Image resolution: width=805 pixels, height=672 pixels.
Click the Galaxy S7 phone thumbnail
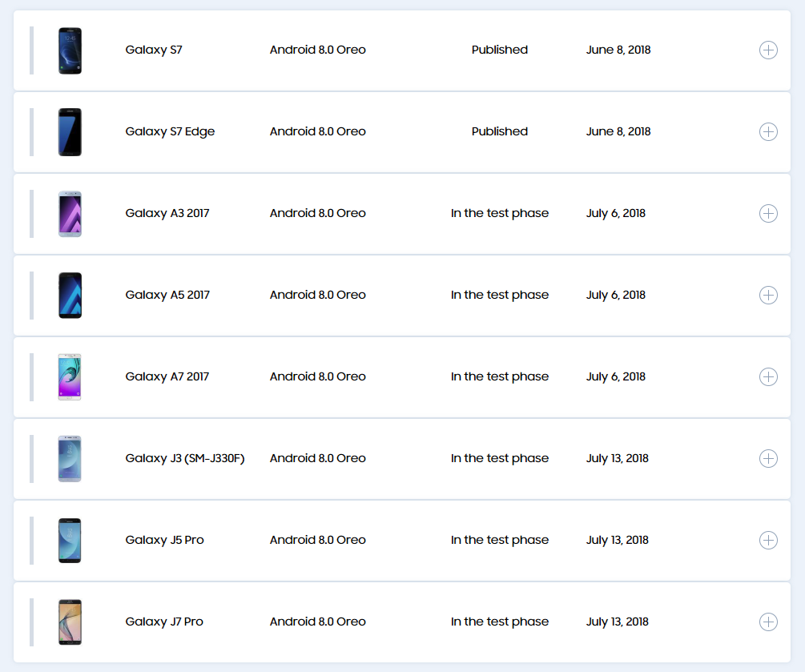tap(70, 50)
